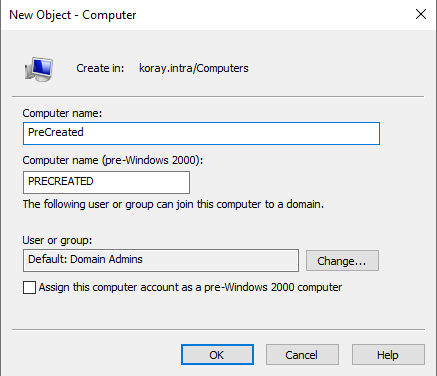The image size is (437, 376).
Task: Enable Assign as pre-Windows 2000 computer checkbox
Action: 29,287
